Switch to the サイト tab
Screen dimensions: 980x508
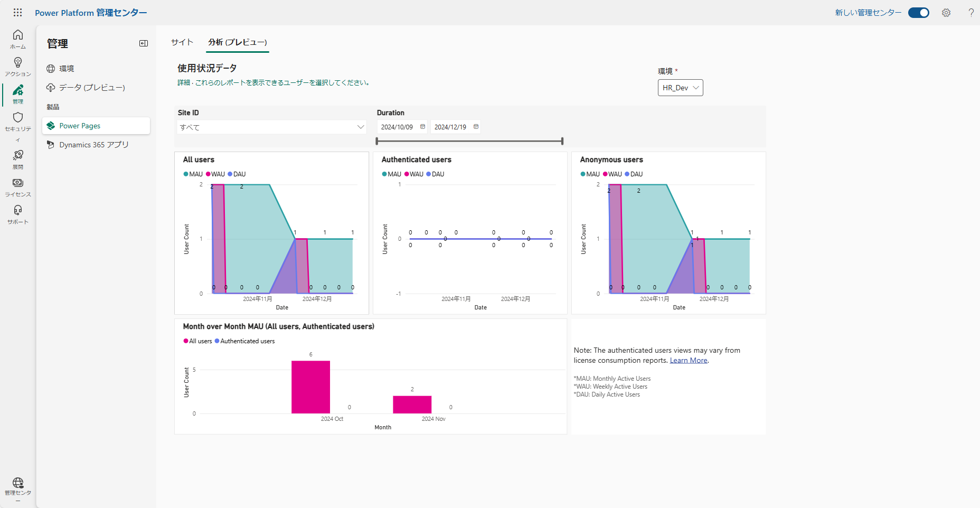coord(182,42)
